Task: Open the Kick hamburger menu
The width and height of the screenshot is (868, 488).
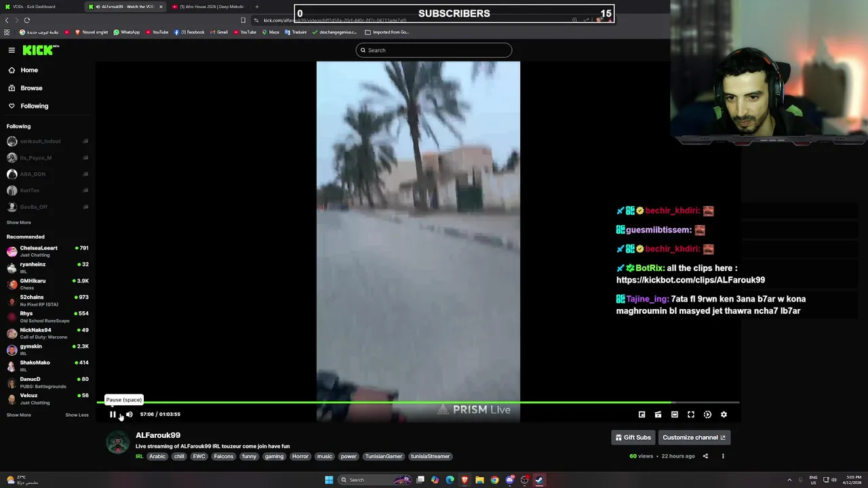Action: point(12,50)
